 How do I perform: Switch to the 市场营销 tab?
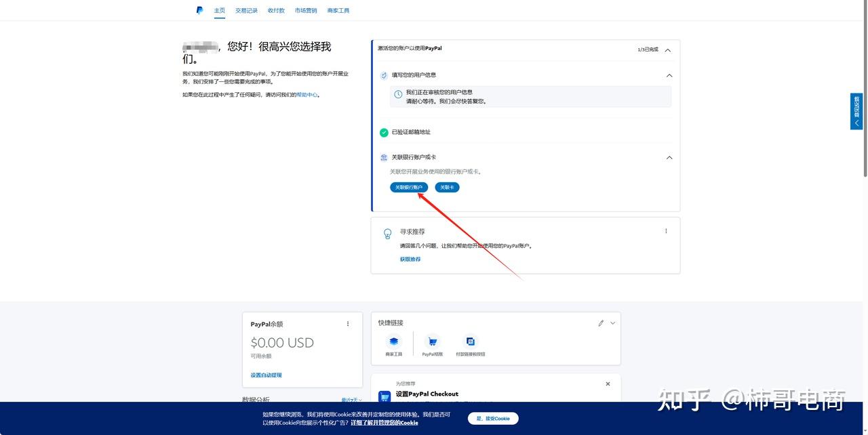[306, 11]
